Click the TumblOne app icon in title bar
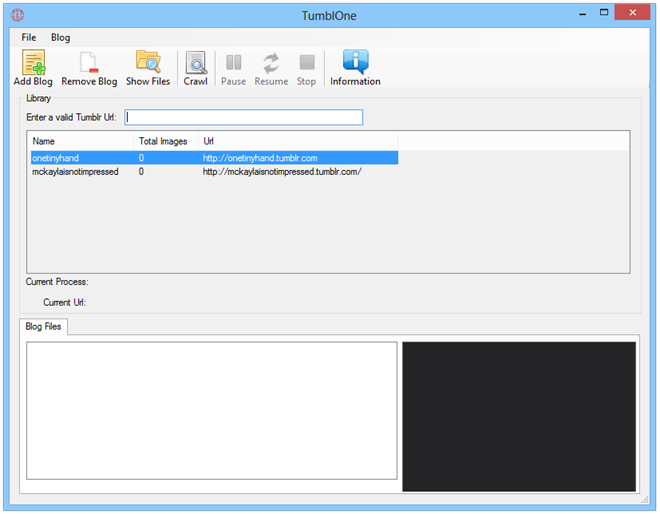Image resolution: width=660 pixels, height=514 pixels. point(17,15)
